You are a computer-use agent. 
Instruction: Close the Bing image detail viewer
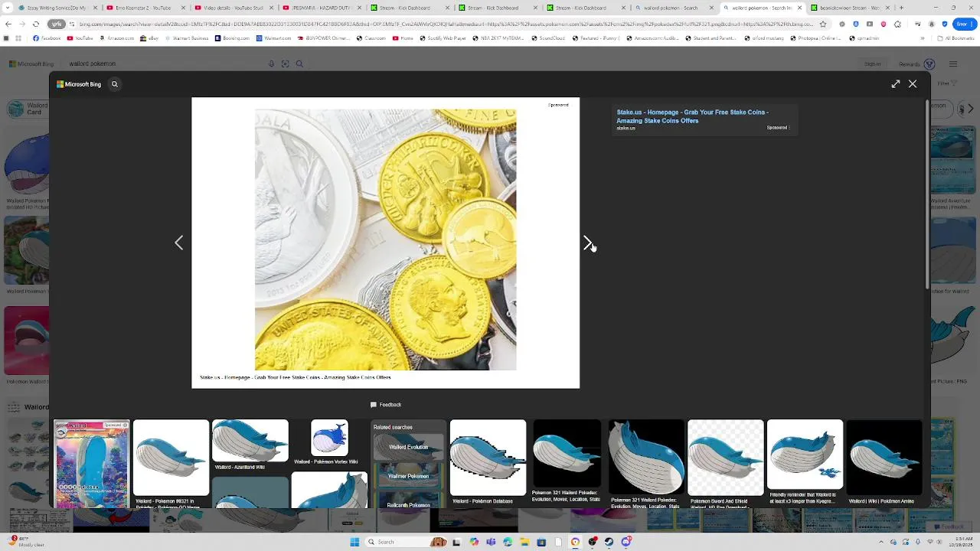(x=913, y=84)
